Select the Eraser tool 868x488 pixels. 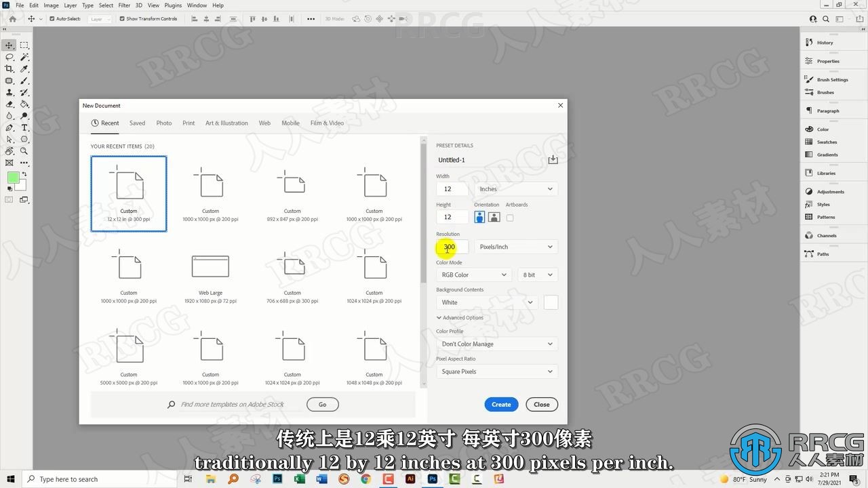(x=9, y=104)
